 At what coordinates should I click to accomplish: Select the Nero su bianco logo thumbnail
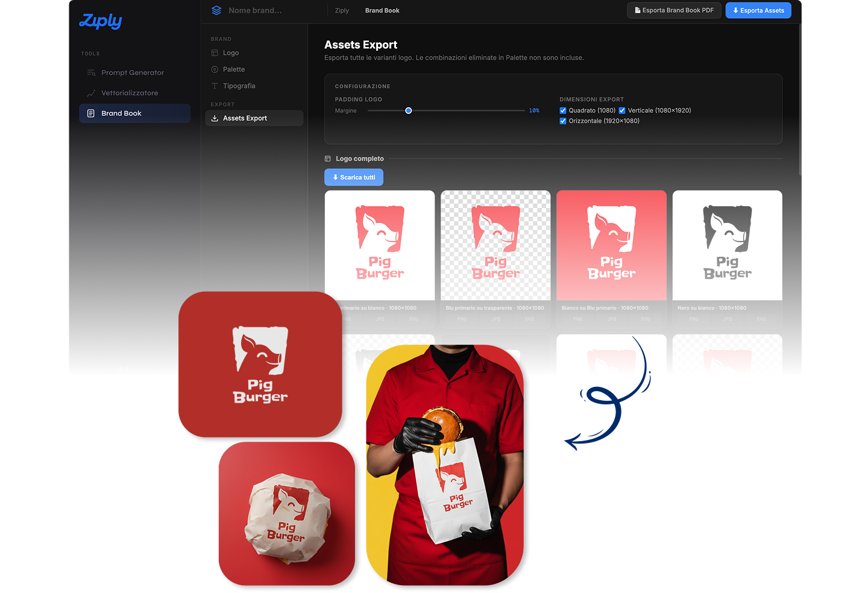[x=727, y=245]
